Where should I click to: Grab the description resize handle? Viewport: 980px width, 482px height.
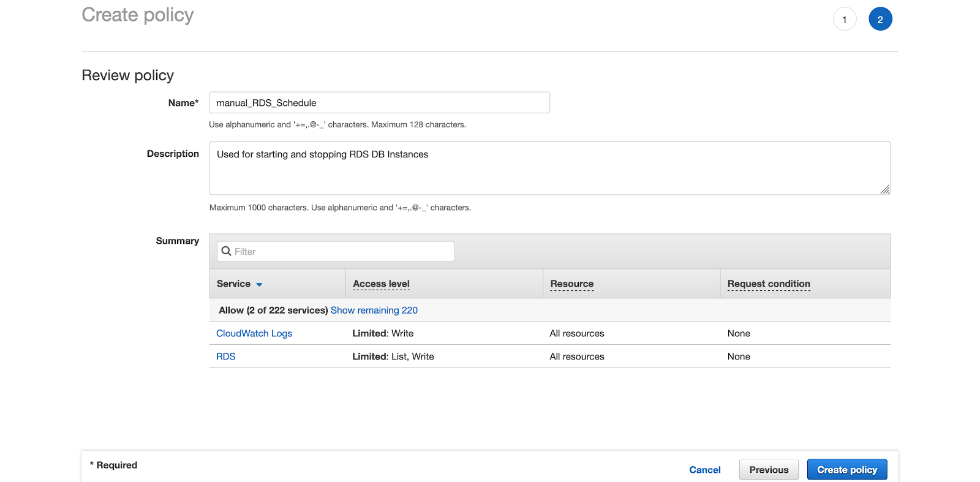click(x=885, y=189)
